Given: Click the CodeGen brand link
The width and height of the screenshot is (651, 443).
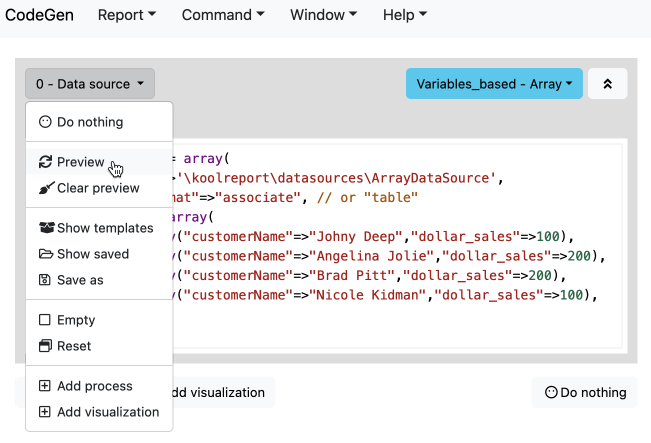Looking at the screenshot, I should coord(39,15).
